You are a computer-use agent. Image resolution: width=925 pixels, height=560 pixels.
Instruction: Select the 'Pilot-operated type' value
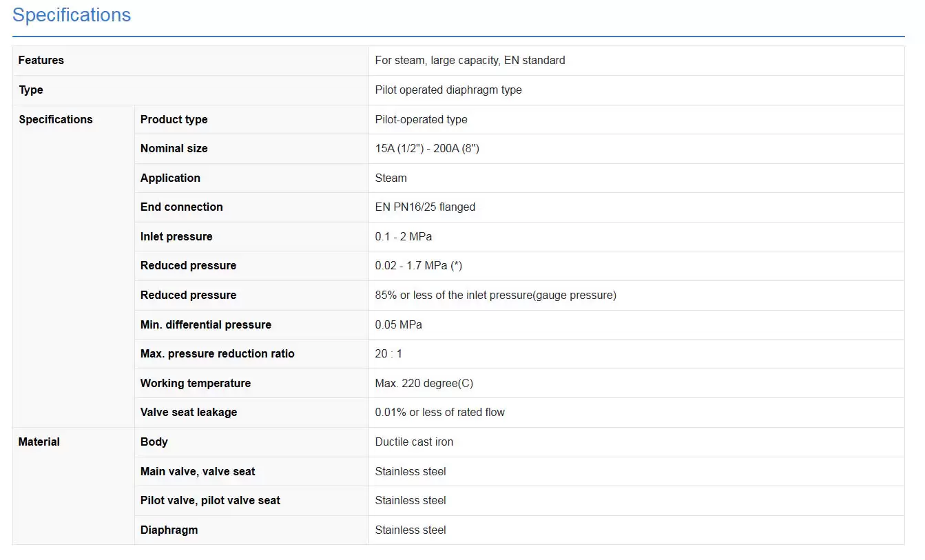coord(422,120)
